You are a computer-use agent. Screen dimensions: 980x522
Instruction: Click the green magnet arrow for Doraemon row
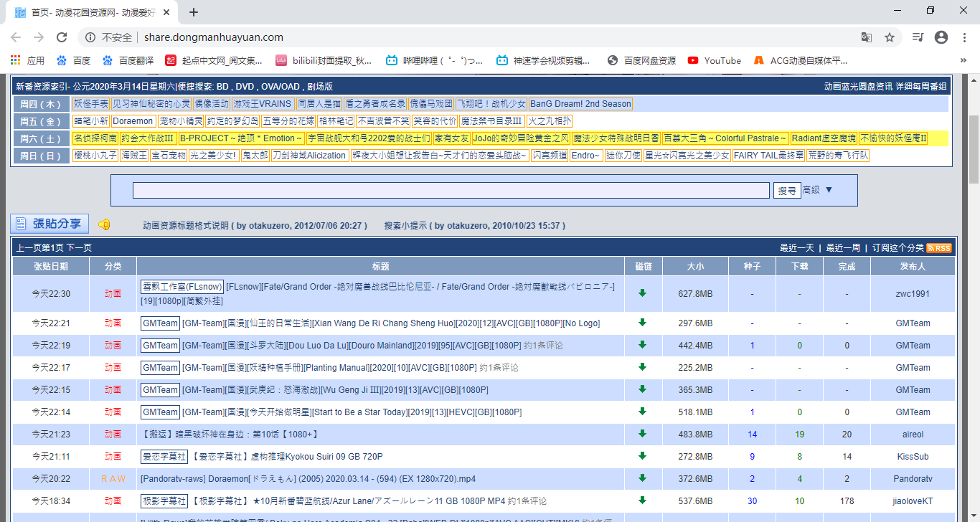coord(643,478)
